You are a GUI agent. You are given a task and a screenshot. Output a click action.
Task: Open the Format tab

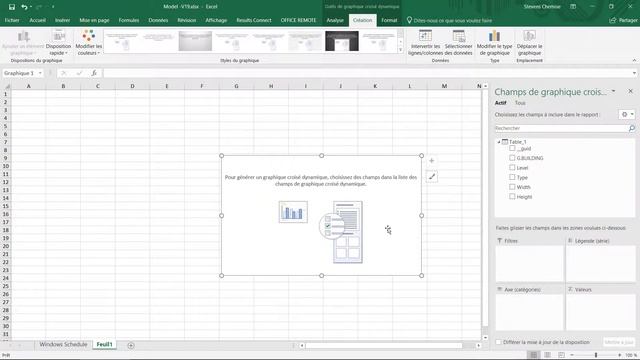pos(389,20)
